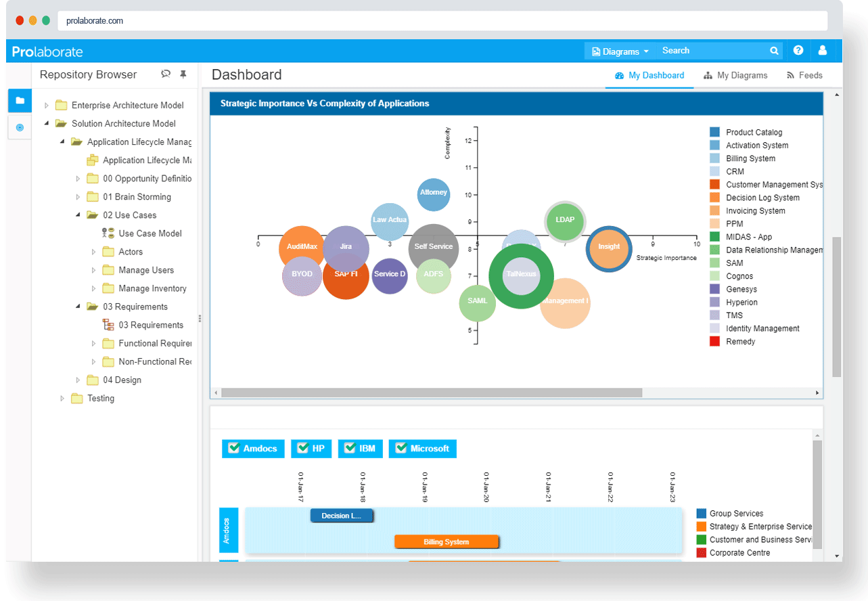Uncheck the Microsoft filter checkbox
This screenshot has width=868, height=601.
401,448
